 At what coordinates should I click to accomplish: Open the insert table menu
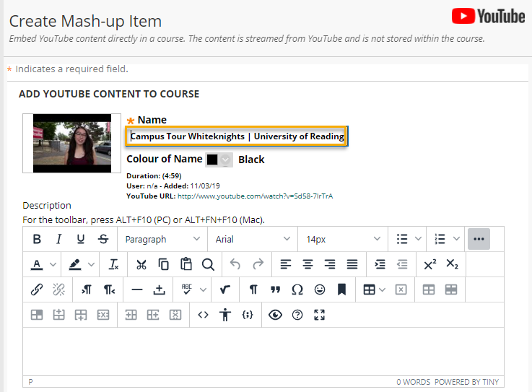(369, 289)
